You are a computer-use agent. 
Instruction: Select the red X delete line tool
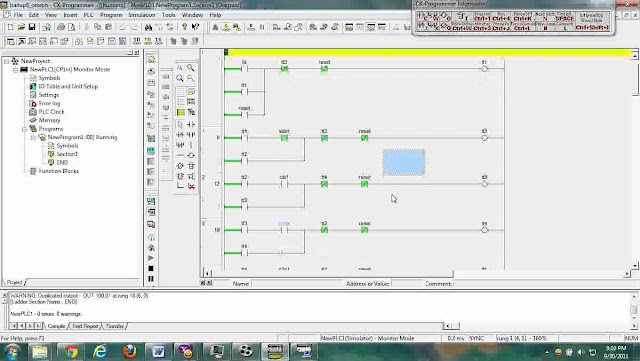191,187
